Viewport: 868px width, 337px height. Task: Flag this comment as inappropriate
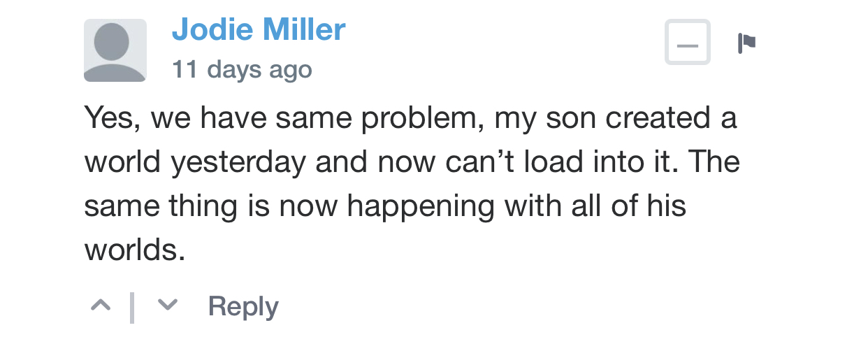coord(746,43)
